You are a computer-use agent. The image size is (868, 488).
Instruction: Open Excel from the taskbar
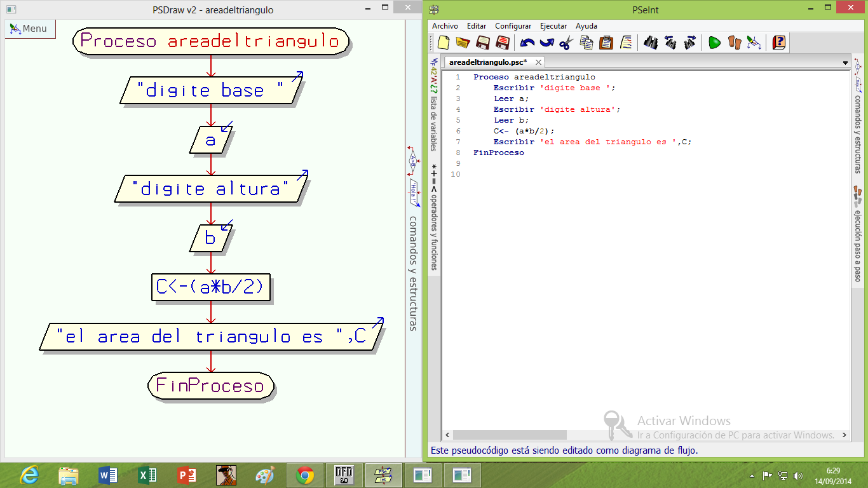click(147, 475)
